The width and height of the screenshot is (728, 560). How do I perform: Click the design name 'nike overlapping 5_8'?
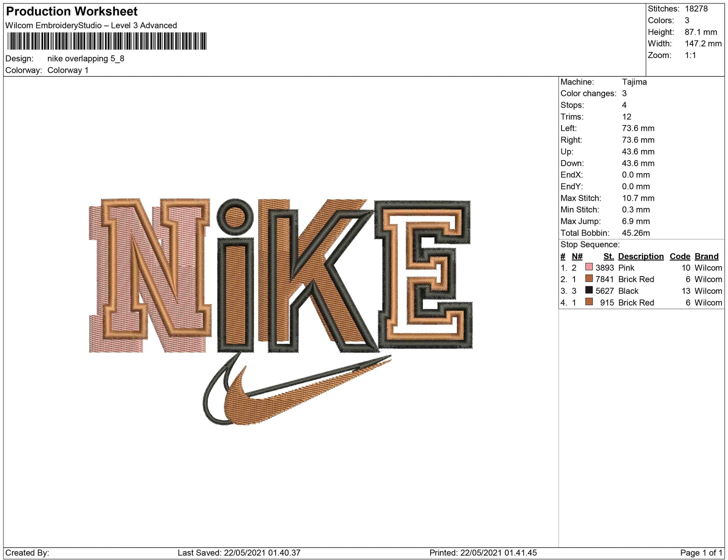tap(86, 59)
